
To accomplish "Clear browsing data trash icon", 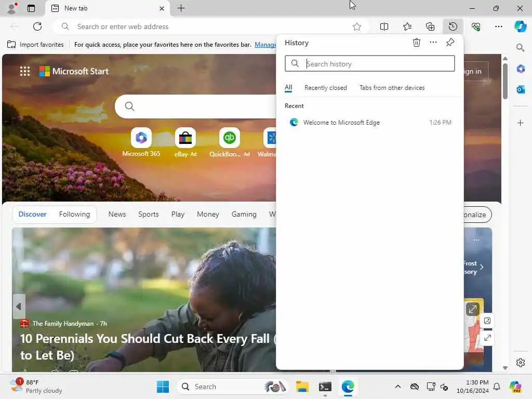I will click(417, 43).
